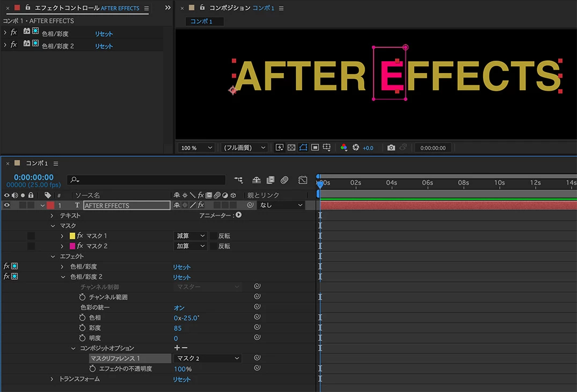Expand the テキスト property group

[52, 215]
